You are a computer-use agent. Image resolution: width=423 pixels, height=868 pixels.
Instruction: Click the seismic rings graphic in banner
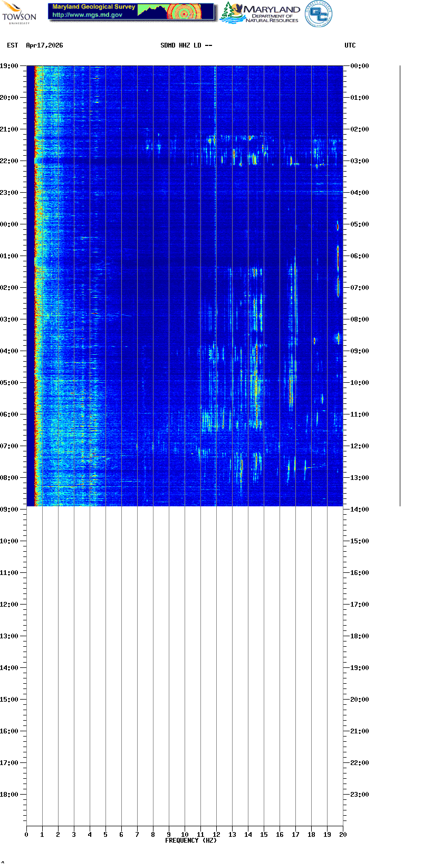coord(183,12)
